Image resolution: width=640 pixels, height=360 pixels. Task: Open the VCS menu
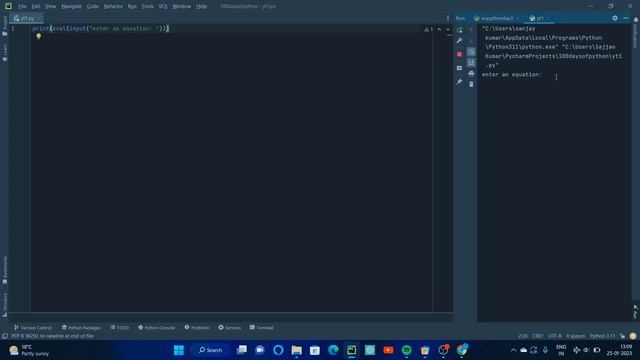coord(163,7)
